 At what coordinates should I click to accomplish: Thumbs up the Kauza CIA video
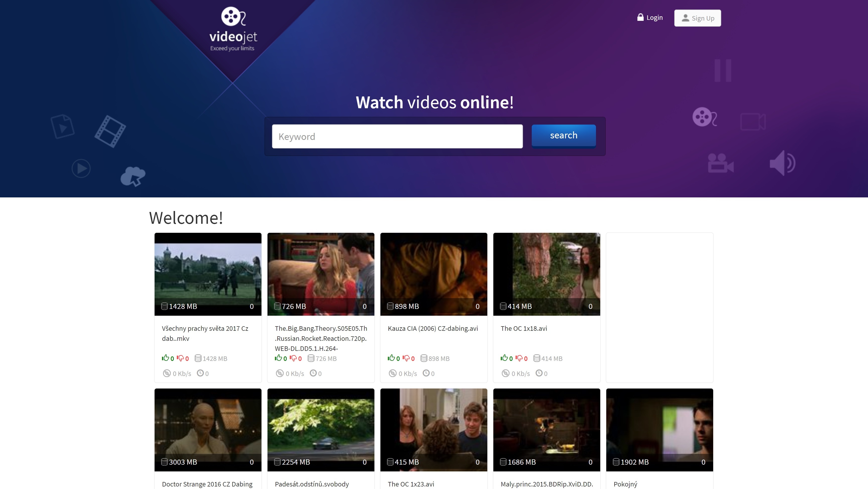391,358
